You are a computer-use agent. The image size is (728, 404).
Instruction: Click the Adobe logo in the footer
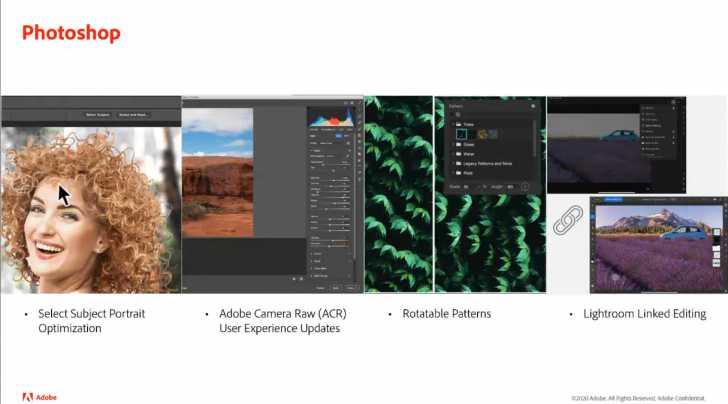click(x=39, y=397)
